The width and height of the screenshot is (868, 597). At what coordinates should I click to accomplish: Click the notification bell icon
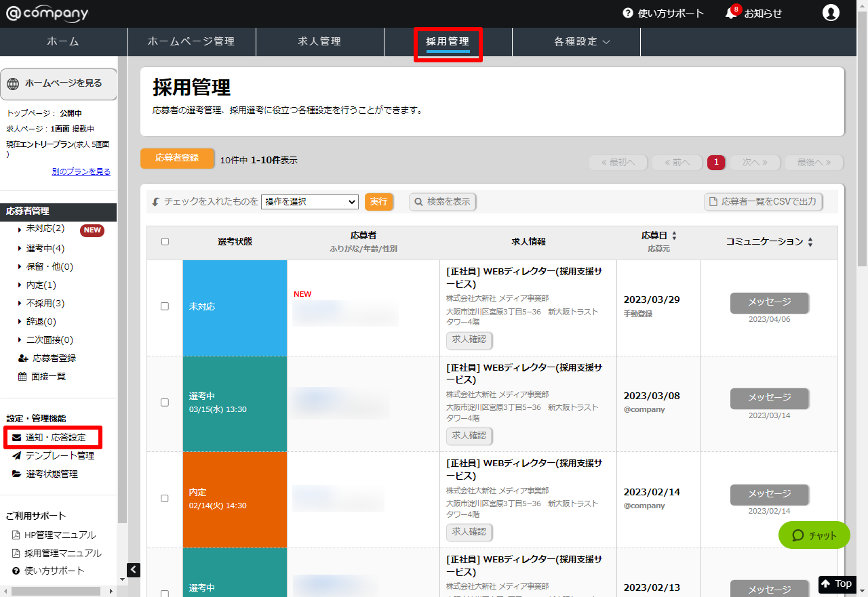pos(731,14)
